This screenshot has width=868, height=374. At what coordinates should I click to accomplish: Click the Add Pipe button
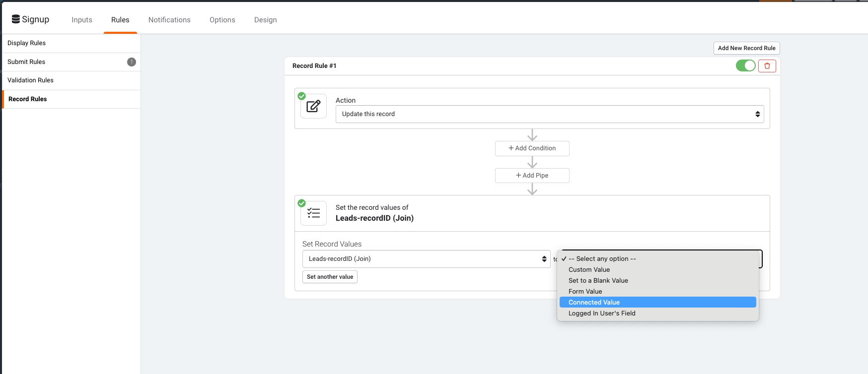pos(532,176)
